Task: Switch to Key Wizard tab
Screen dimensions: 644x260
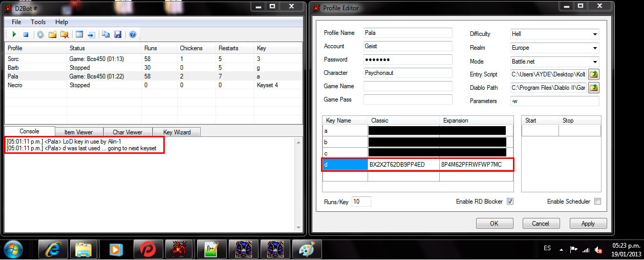Action: click(176, 132)
